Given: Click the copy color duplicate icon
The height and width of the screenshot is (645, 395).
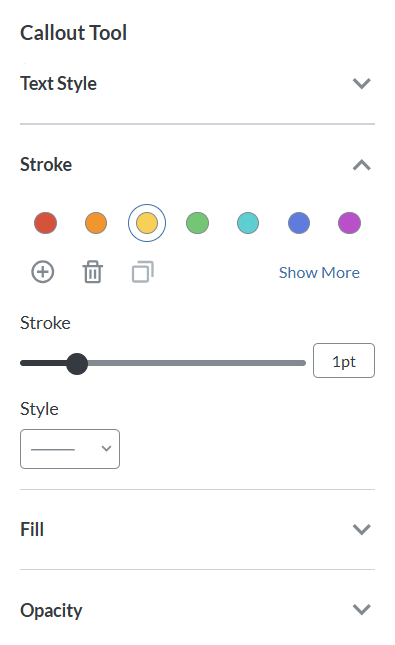Looking at the screenshot, I should (x=143, y=272).
